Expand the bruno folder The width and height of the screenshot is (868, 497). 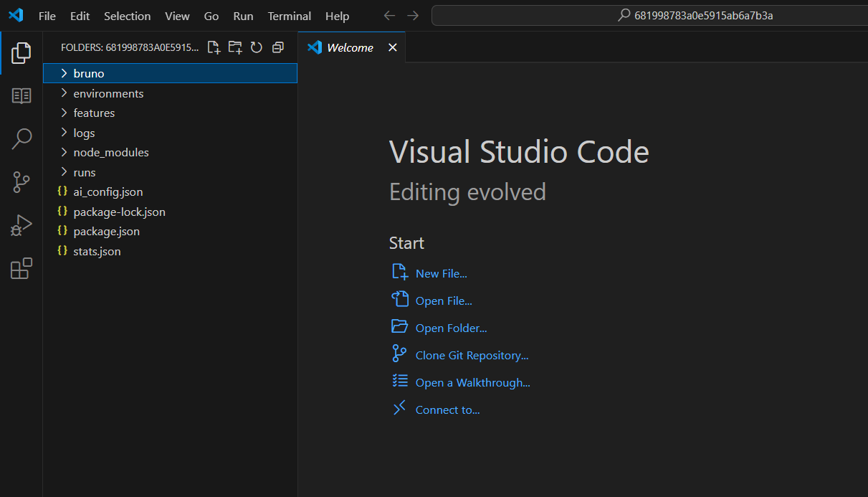(89, 73)
